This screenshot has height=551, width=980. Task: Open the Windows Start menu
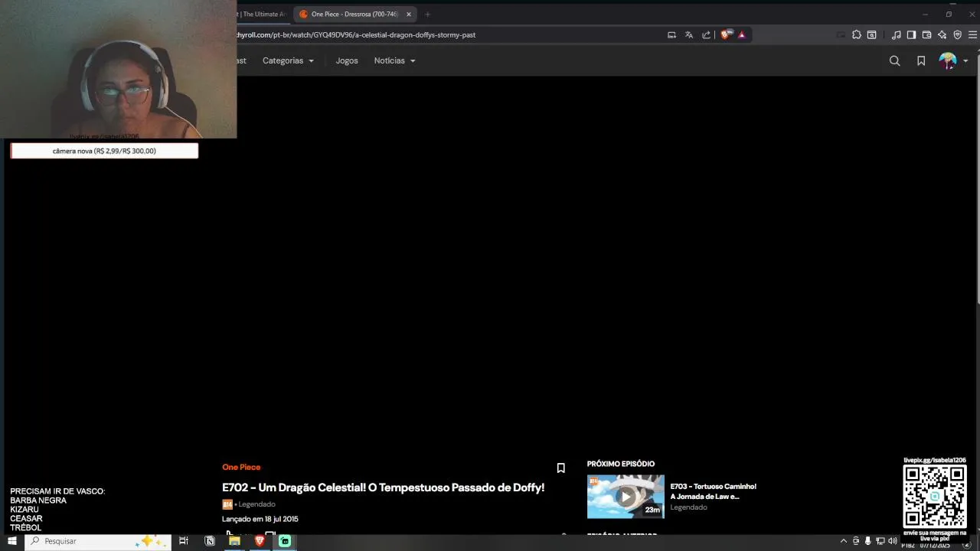(12, 541)
